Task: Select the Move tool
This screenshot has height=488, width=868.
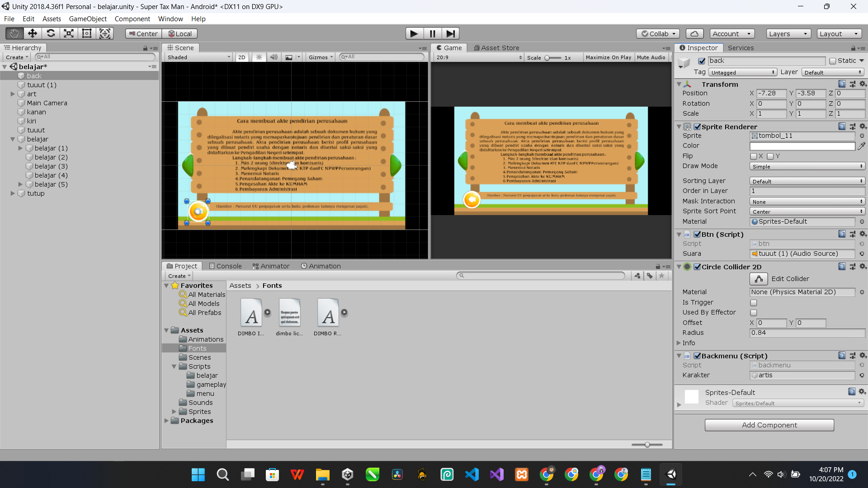Action: point(33,33)
